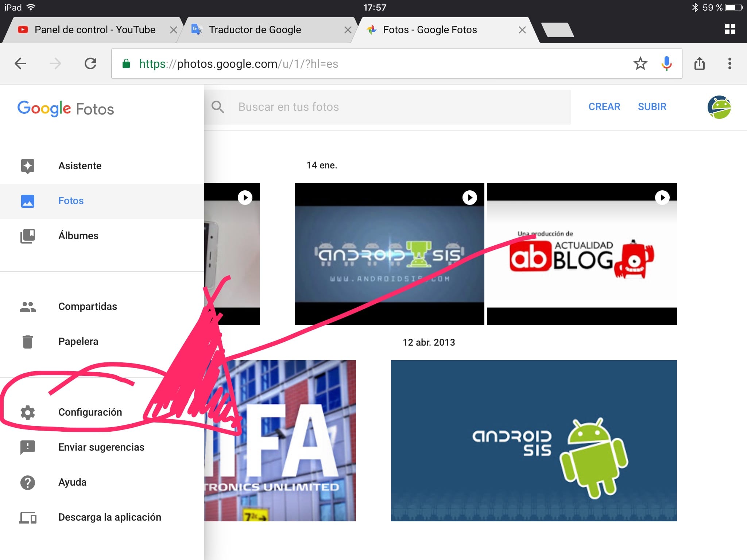The width and height of the screenshot is (747, 560).
Task: Close the Panel de control YouTube tab
Action: point(174,30)
